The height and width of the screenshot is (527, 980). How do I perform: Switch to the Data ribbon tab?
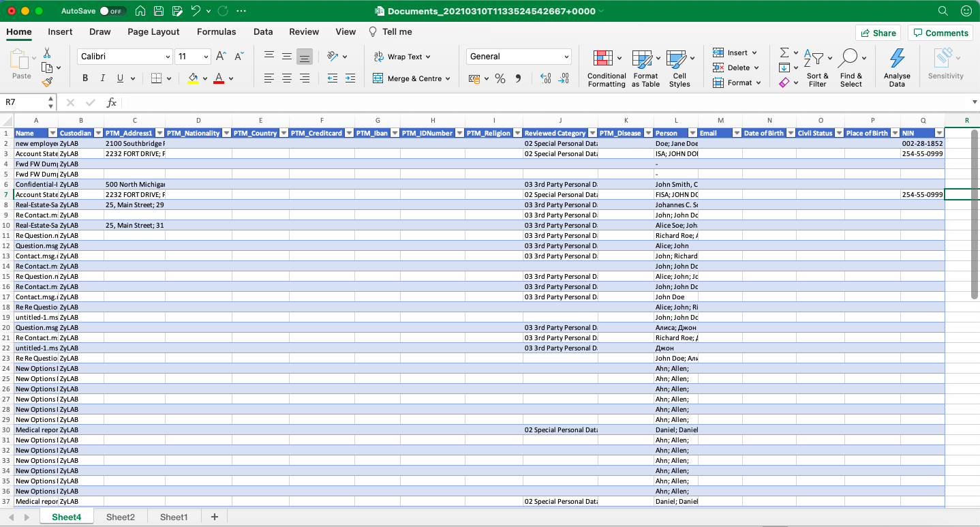coord(263,31)
